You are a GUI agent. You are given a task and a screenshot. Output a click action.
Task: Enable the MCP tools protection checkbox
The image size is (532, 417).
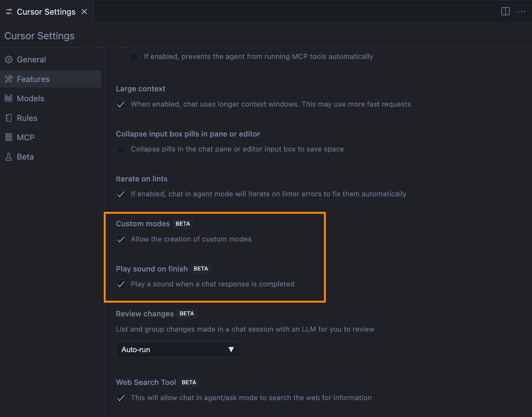pyautogui.click(x=134, y=57)
